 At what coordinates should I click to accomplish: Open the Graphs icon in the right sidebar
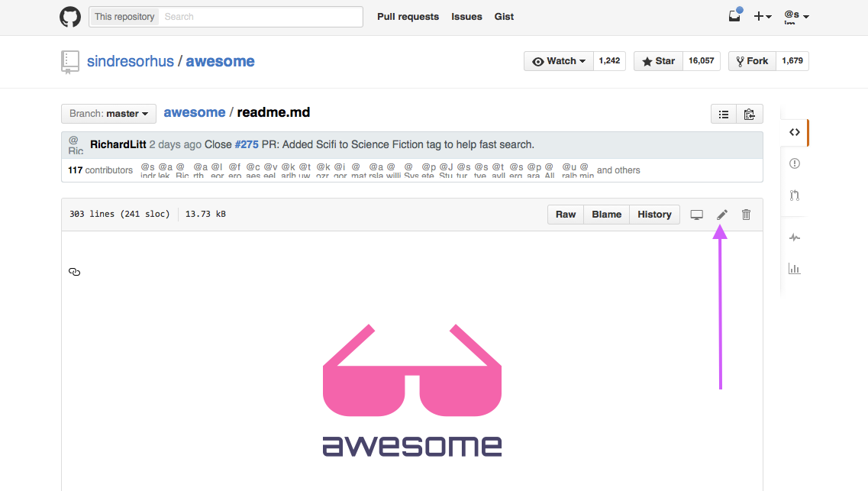[794, 269]
